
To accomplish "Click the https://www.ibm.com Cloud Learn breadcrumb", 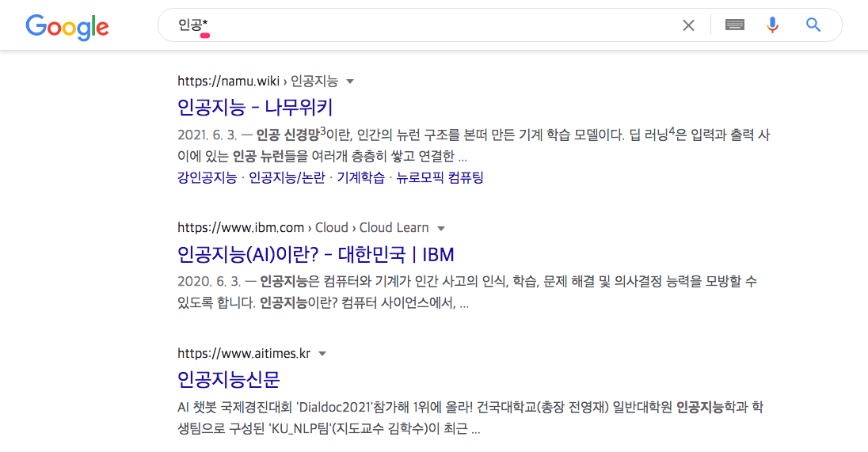I will (x=303, y=228).
